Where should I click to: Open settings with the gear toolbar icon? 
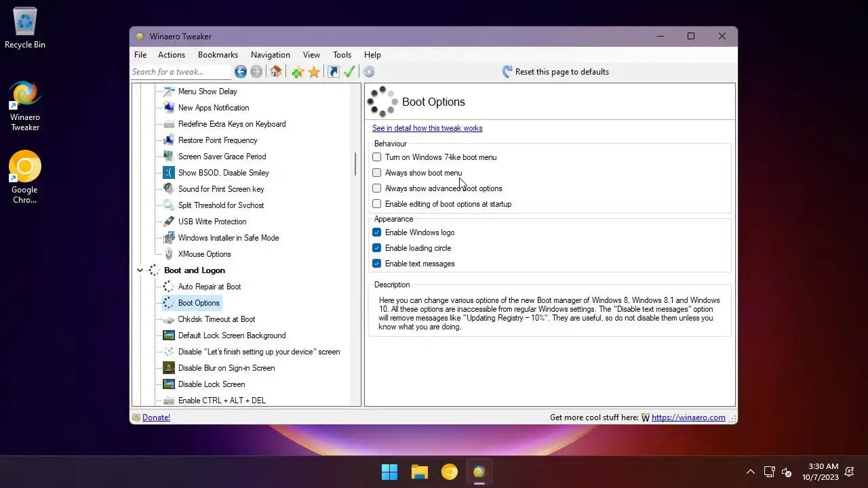[x=369, y=72]
